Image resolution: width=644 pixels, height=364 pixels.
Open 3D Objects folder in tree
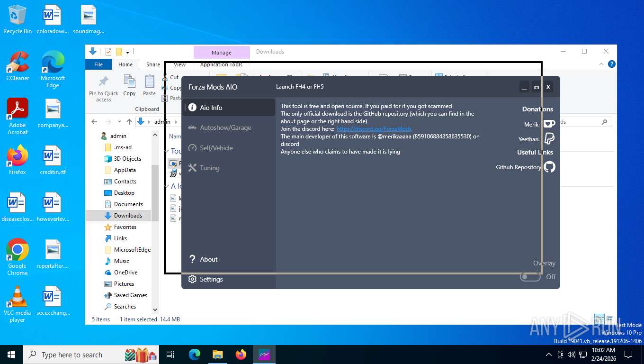click(x=127, y=159)
